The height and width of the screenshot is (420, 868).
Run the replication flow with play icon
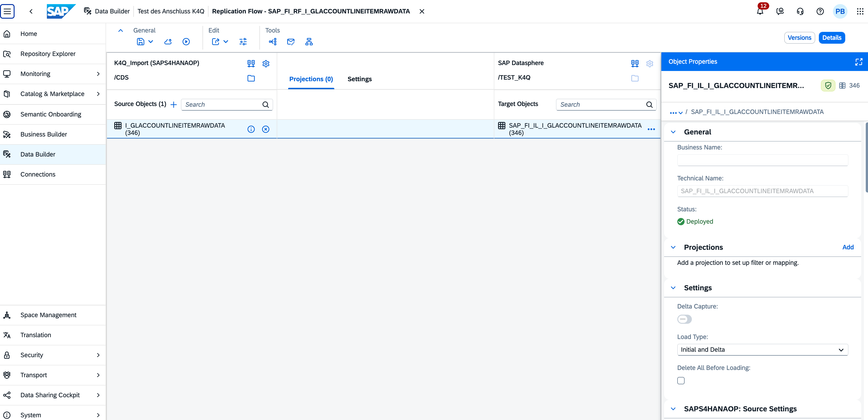(186, 41)
